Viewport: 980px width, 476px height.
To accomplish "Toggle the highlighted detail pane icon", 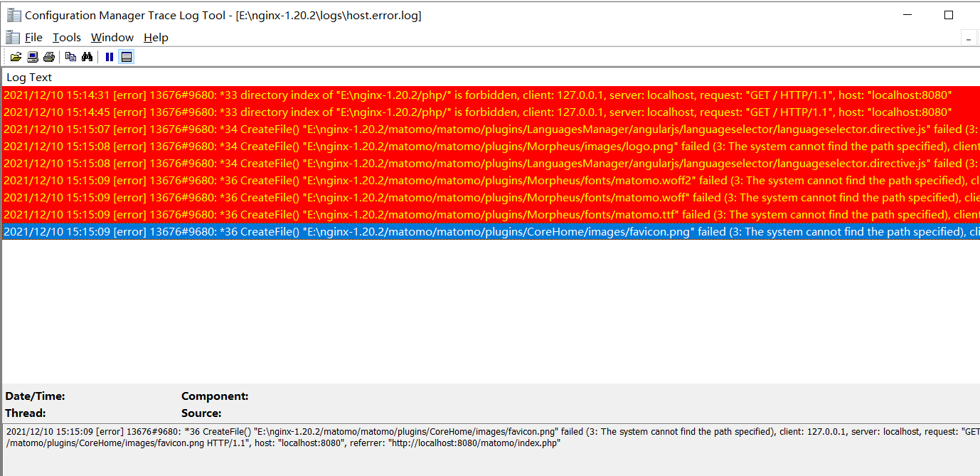I will tap(126, 56).
